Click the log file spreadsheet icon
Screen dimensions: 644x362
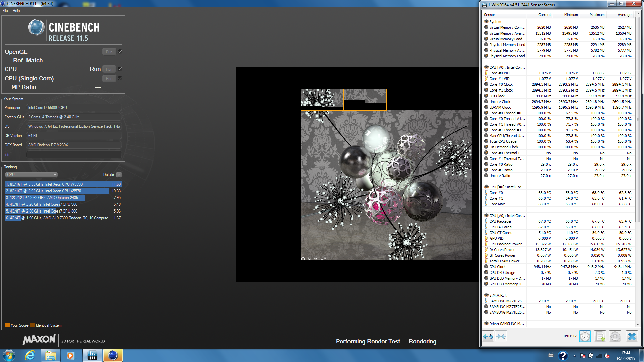pyautogui.click(x=600, y=336)
